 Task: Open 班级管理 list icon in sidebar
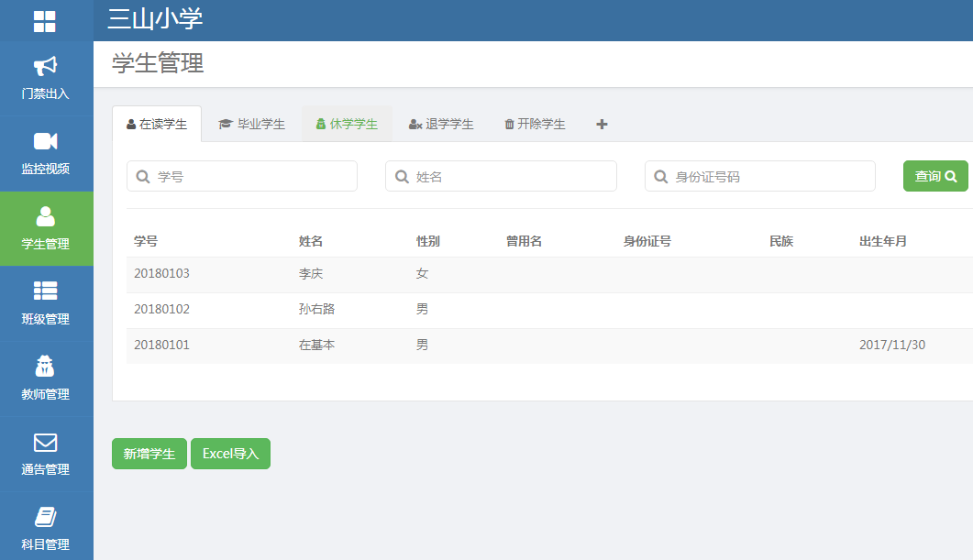coord(46,291)
